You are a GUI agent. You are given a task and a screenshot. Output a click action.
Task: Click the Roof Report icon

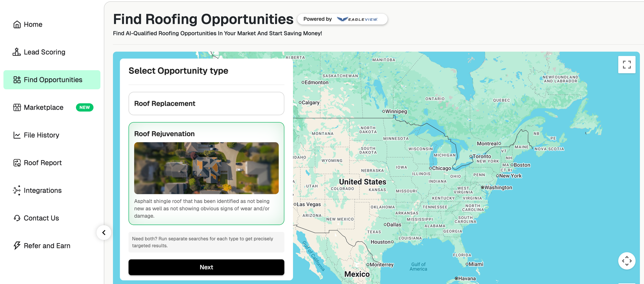(17, 163)
